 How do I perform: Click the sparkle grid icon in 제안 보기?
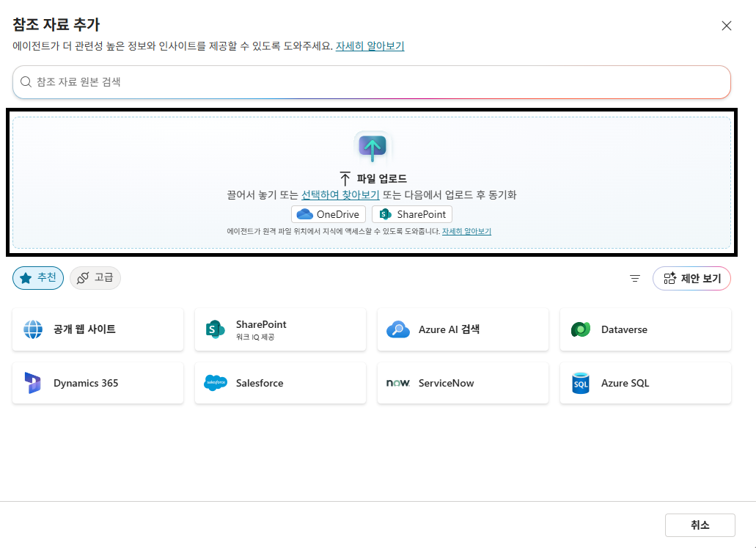pyautogui.click(x=669, y=278)
